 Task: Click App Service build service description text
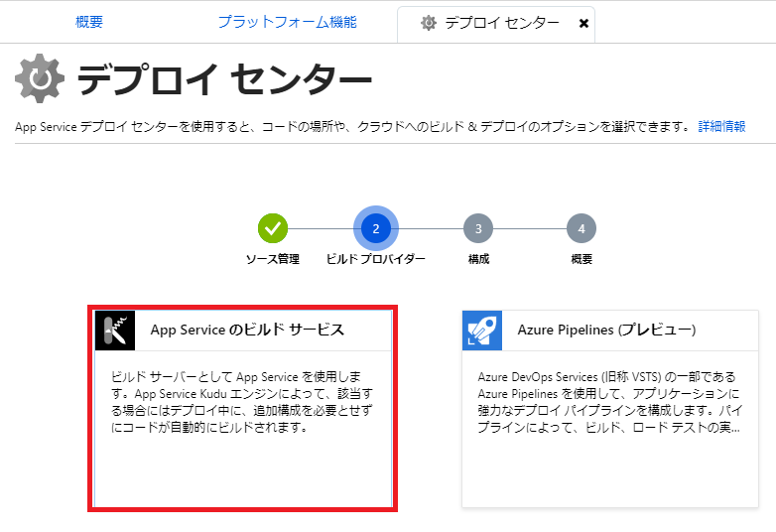tap(242, 402)
